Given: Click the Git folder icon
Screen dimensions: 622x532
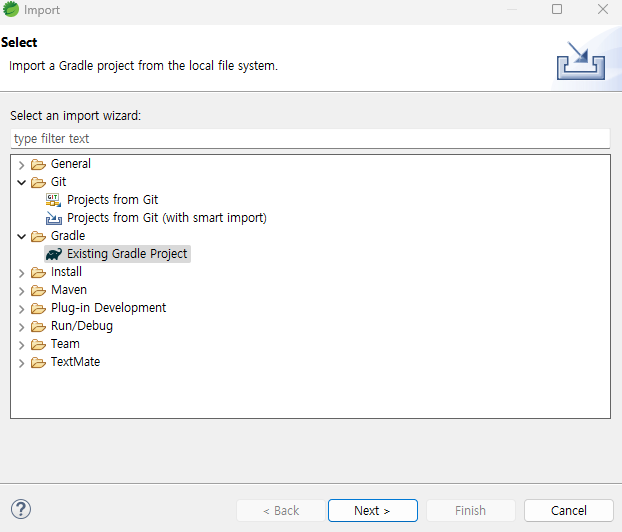Looking at the screenshot, I should coord(38,182).
